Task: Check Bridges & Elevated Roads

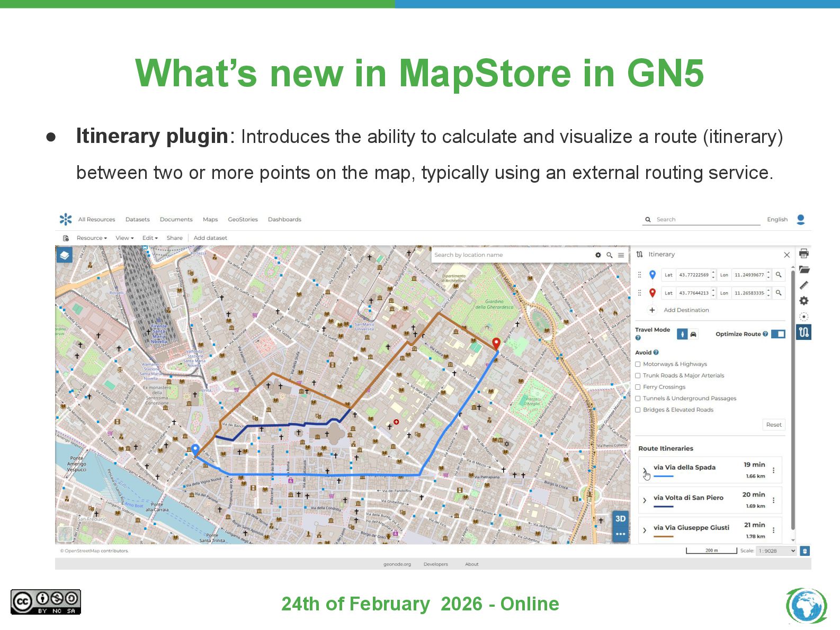Action: tap(638, 410)
